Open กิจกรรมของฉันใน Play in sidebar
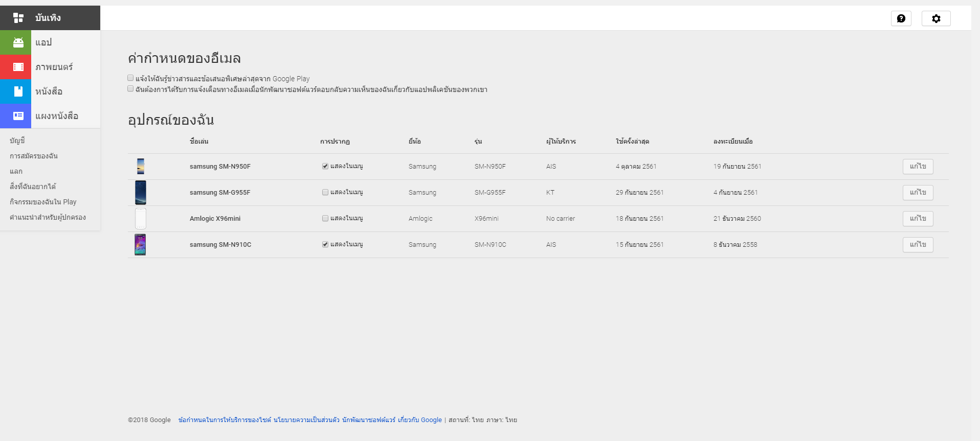Screen dimensions: 980x441 coord(43,202)
